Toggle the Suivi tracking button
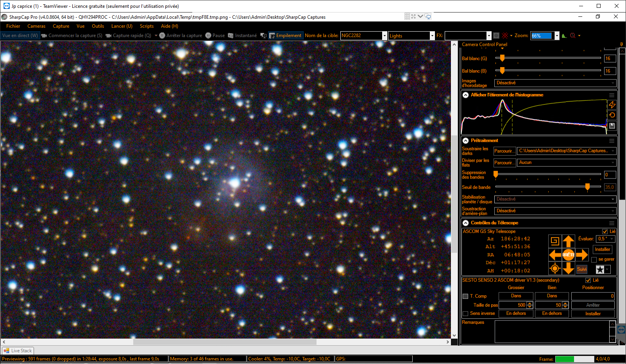The height and width of the screenshot is (364, 626). (x=581, y=269)
